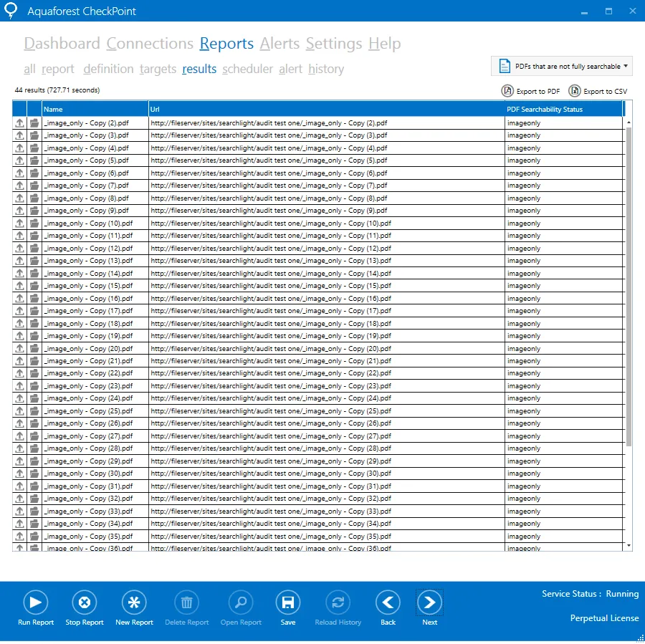Click folder icon for Copy (24).pdf row
Screen dimensions: 645x644
click(x=34, y=398)
